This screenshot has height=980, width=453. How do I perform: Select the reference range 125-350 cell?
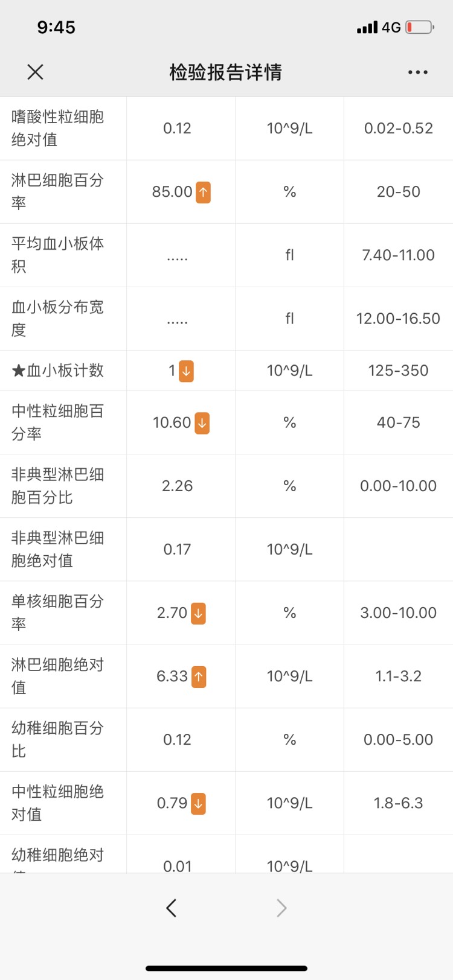(x=398, y=371)
